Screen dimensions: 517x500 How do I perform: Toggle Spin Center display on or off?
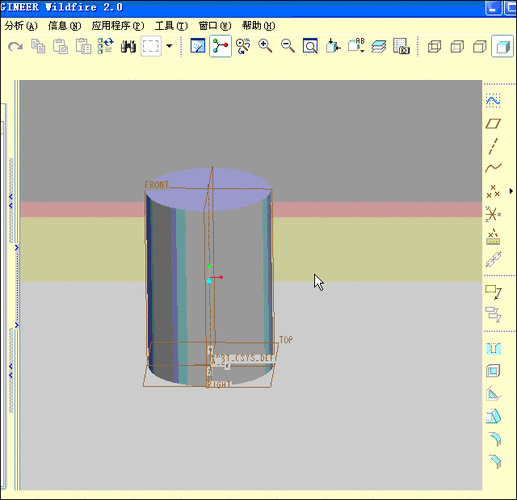pos(220,46)
